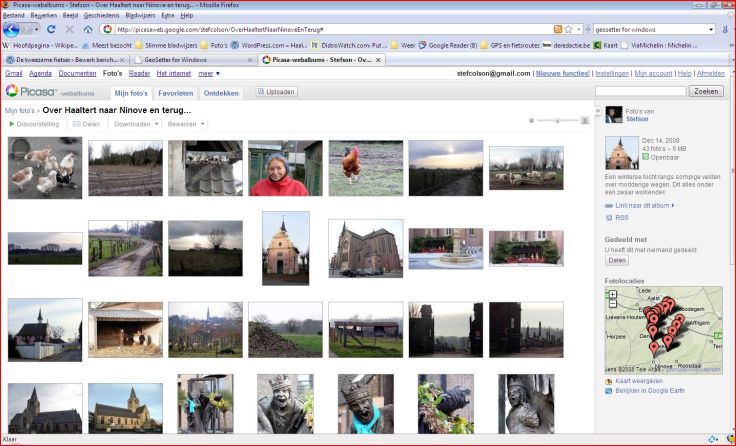The height and width of the screenshot is (446, 736).
Task: Select the Mijn foto's tab
Action: tap(131, 93)
